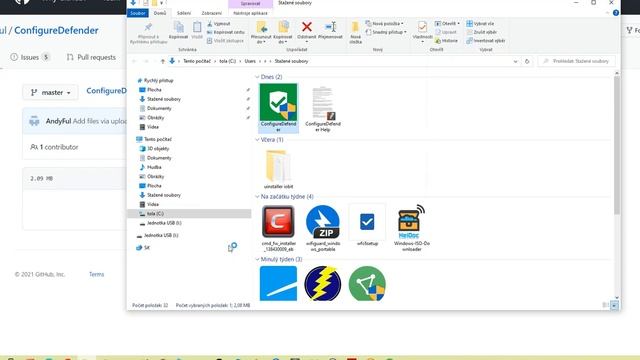640x360 pixels.
Task: Select Tento počítač in navigation pane
Action: pos(158,139)
